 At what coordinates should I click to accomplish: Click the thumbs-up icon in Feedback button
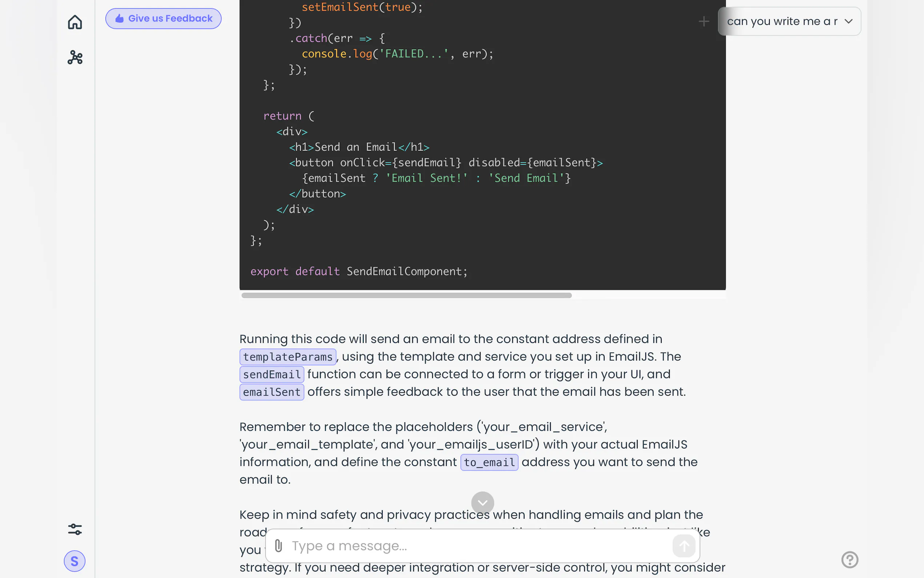(120, 18)
